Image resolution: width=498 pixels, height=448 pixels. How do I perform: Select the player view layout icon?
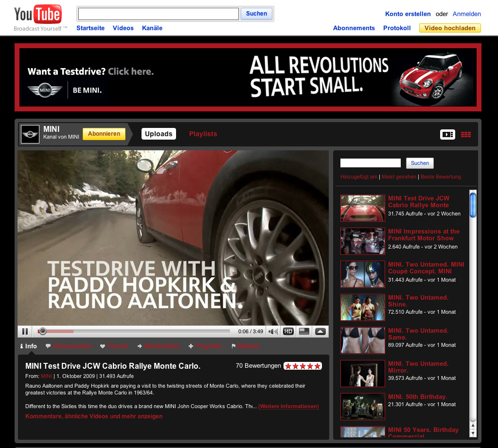(x=447, y=134)
